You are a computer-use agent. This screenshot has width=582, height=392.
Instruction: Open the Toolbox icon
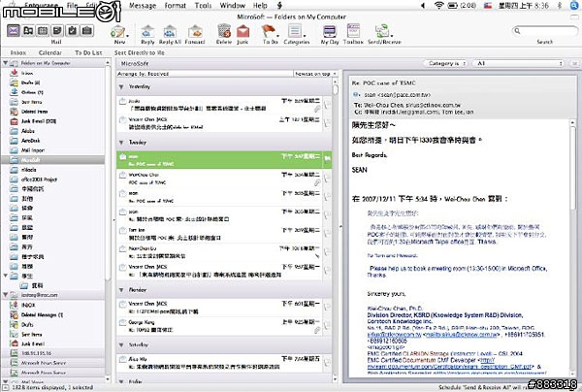click(x=353, y=31)
